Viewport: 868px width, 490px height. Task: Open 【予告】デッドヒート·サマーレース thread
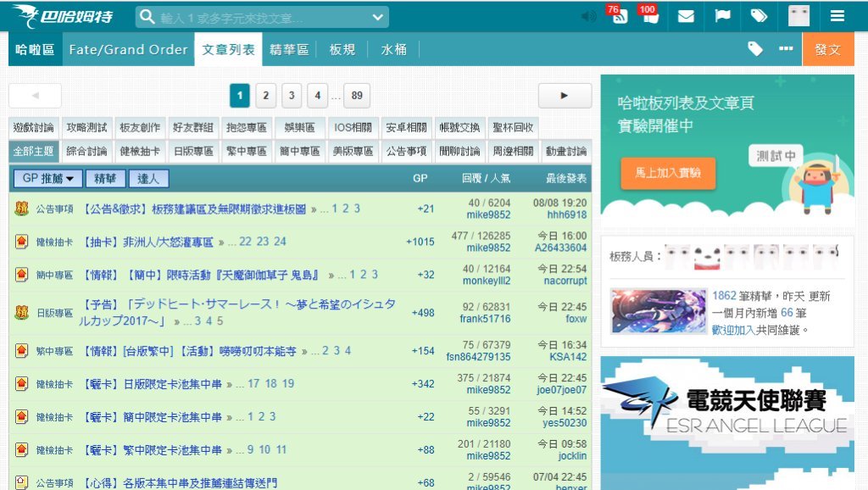pos(238,312)
